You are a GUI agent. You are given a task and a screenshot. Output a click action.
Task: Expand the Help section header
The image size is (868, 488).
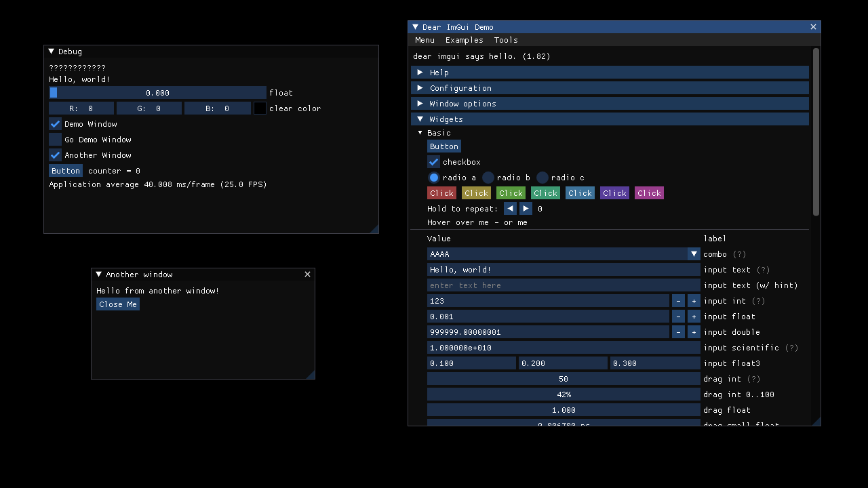610,73
